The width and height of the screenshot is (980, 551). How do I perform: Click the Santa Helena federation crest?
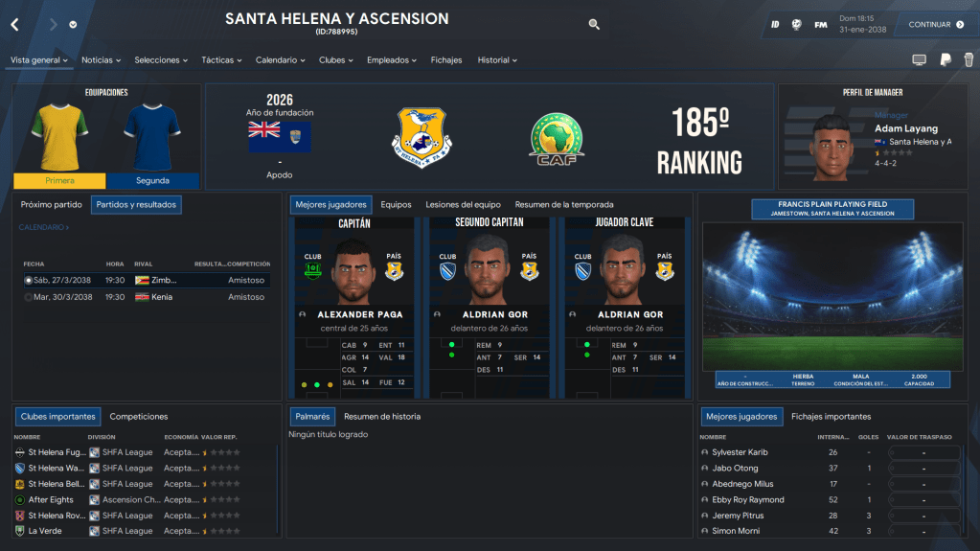422,134
